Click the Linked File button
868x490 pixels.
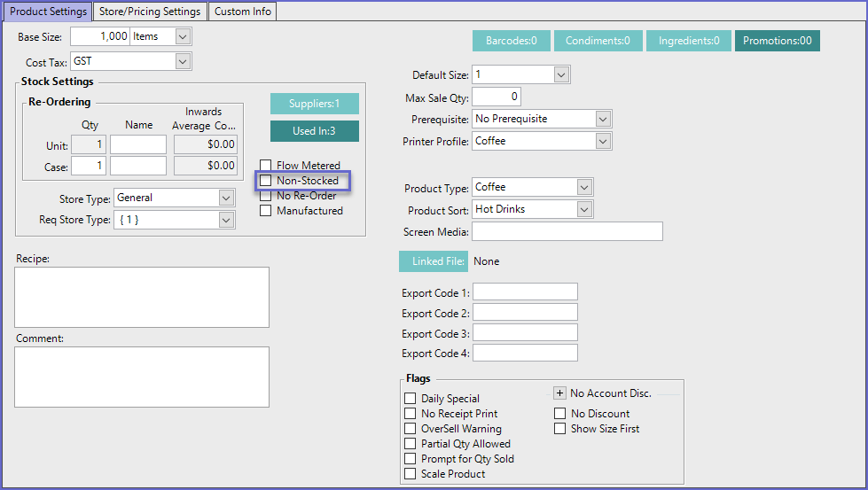coord(433,261)
